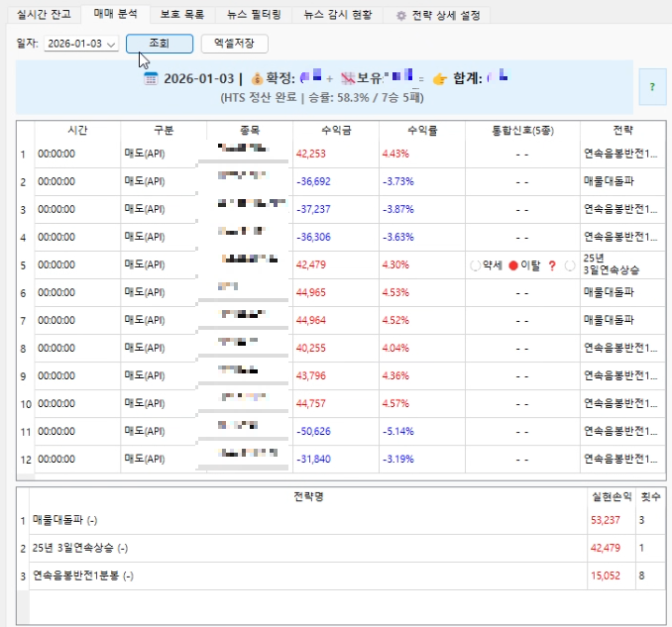Click the pointing hand icon beside 합계
The height and width of the screenshot is (627, 672).
click(x=440, y=79)
